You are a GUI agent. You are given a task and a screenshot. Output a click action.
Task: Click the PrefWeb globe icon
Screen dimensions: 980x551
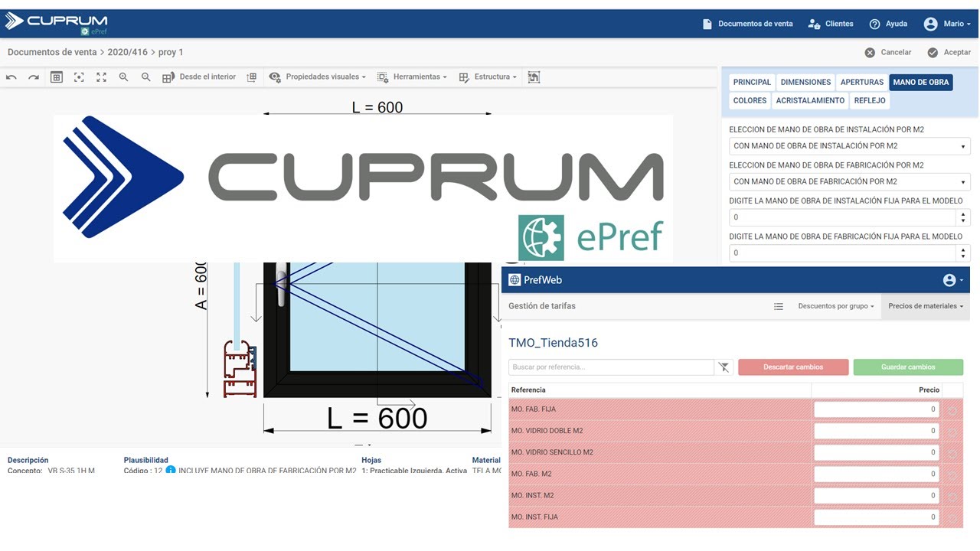click(514, 280)
